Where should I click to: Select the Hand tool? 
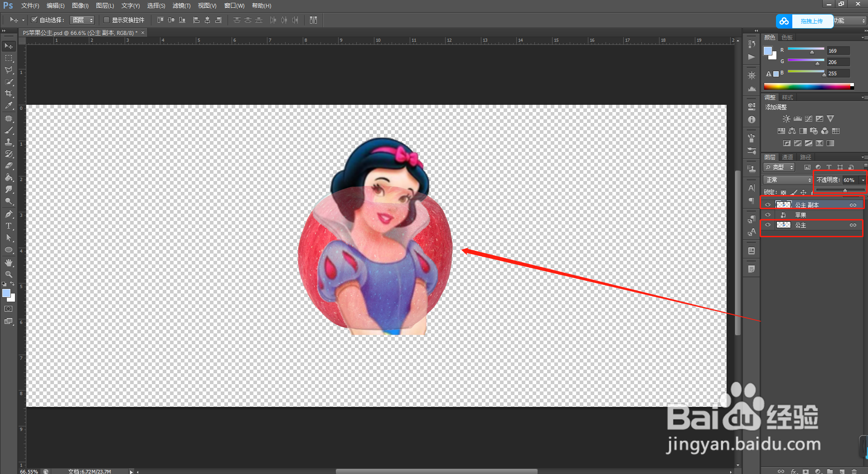tap(9, 263)
